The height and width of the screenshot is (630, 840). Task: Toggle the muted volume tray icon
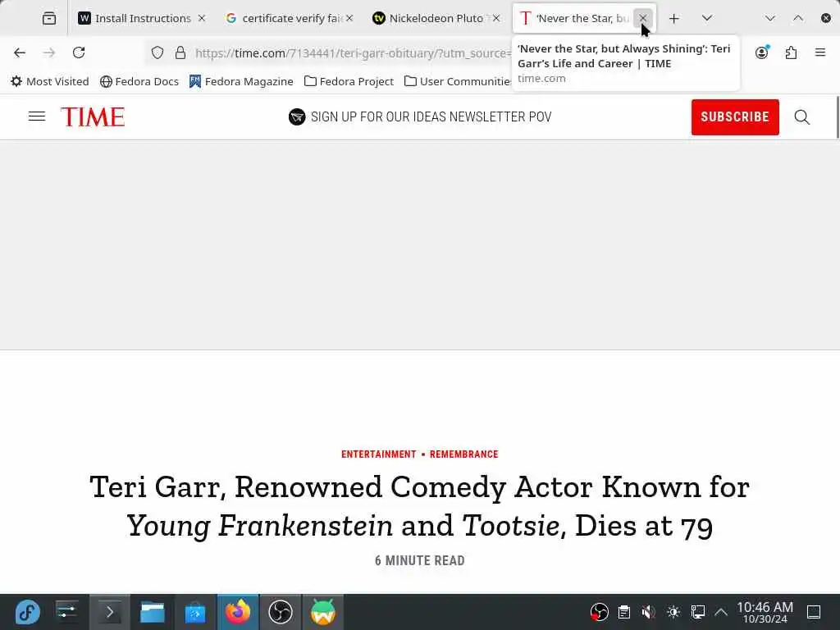tap(648, 612)
